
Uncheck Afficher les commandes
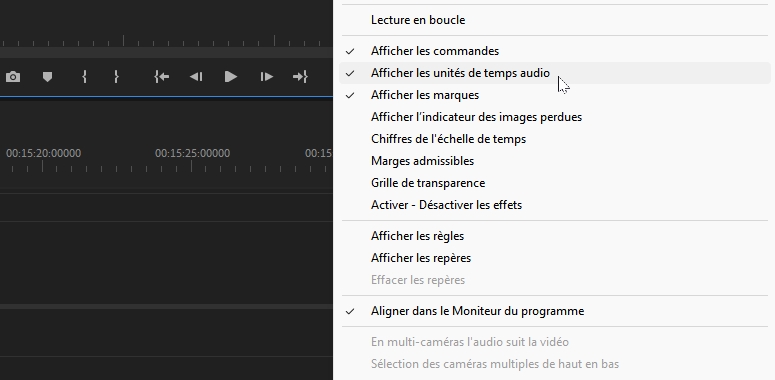555,51
